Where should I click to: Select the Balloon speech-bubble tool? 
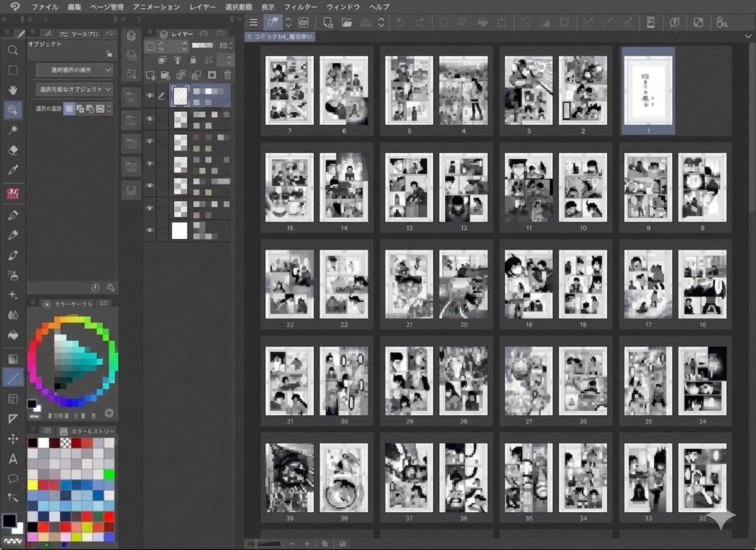[x=13, y=478]
